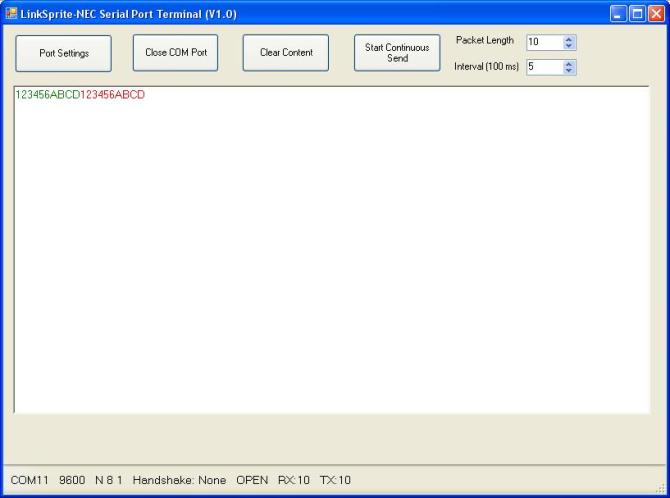Open the Port Settings dialog
Image resolution: width=670 pixels, height=498 pixels.
pos(63,53)
